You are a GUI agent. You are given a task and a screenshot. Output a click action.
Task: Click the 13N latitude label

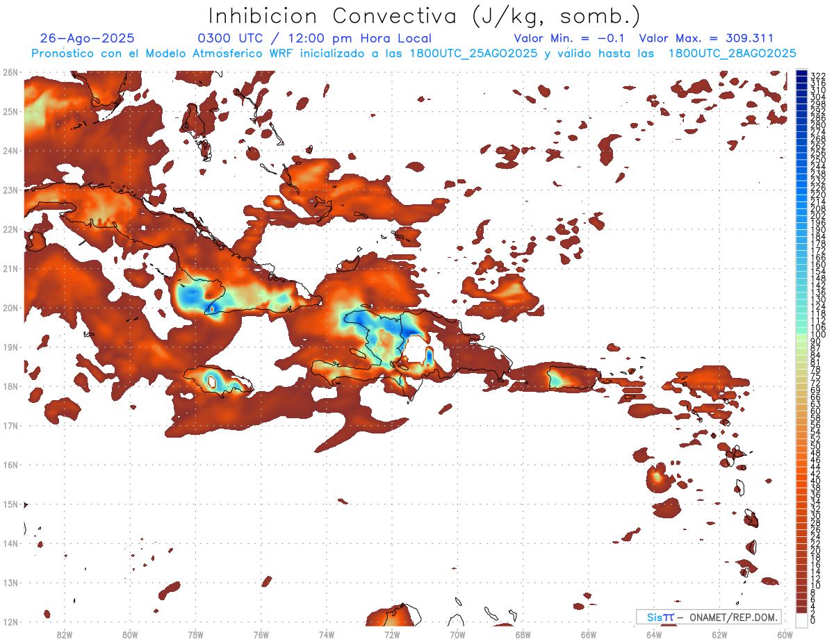10,582
